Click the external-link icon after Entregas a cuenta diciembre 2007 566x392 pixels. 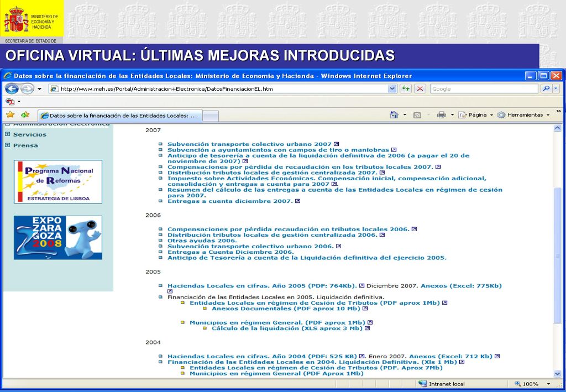(x=298, y=201)
